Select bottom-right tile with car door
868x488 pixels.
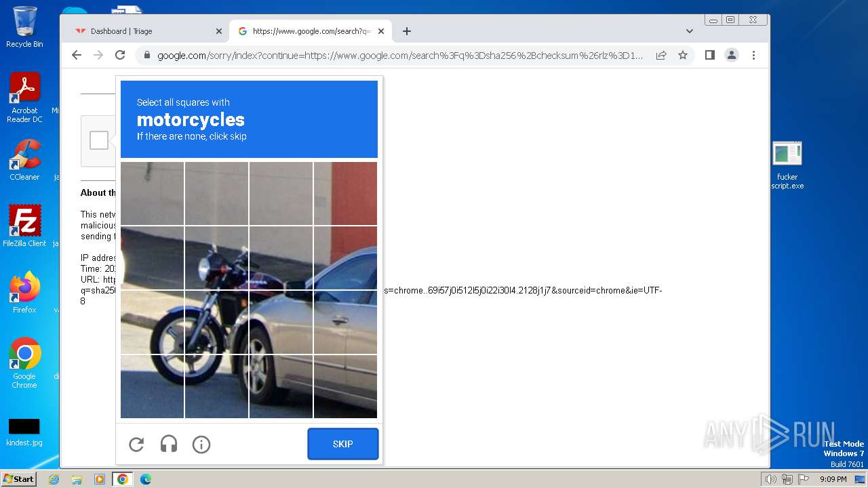pos(345,386)
